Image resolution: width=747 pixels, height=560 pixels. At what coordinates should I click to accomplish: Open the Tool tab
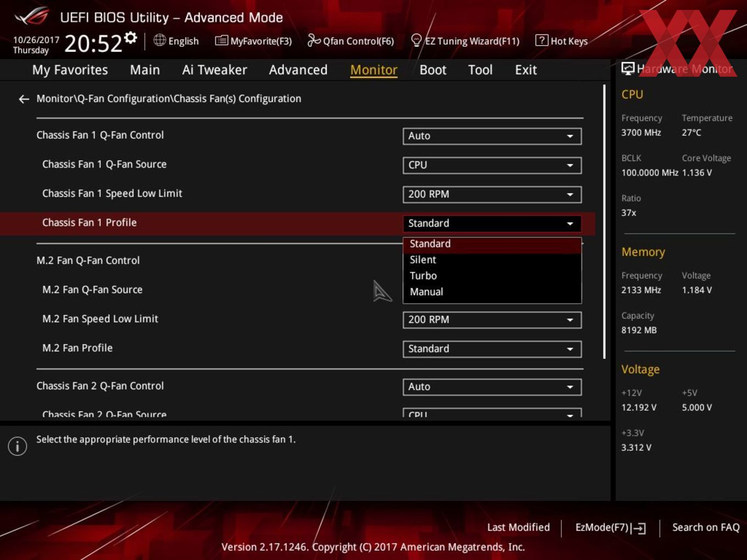[x=480, y=70]
